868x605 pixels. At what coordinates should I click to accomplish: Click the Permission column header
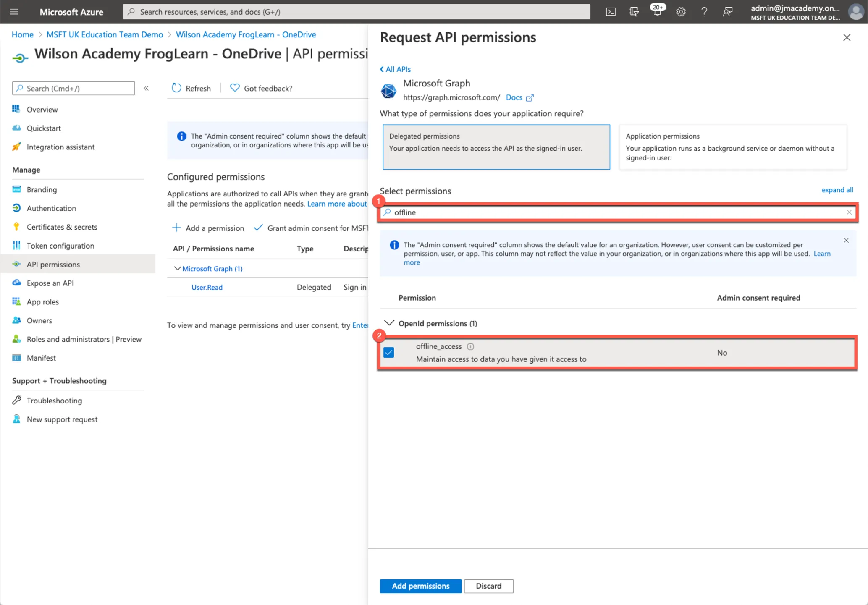coord(417,298)
